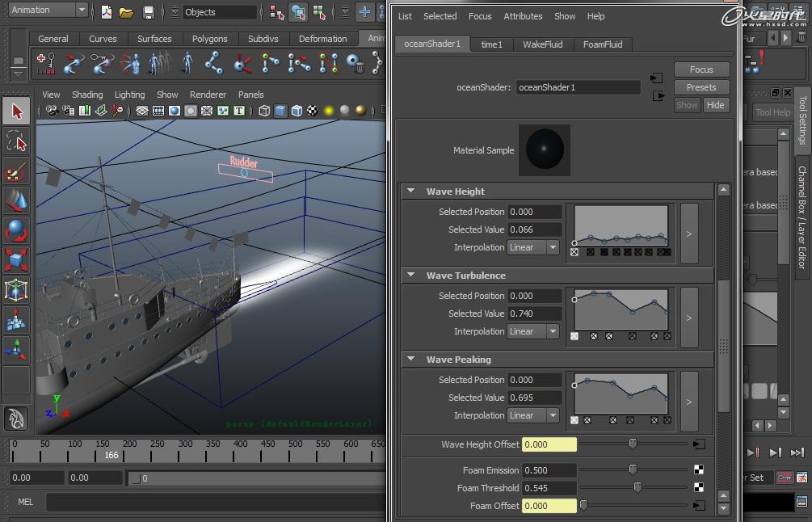Select the arrow Select tool
The image size is (812, 522).
[x=17, y=112]
